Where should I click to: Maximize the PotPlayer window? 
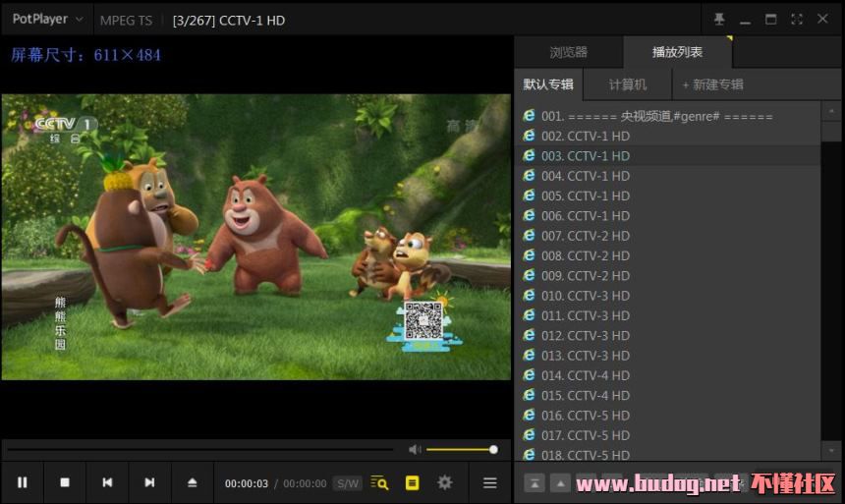pyautogui.click(x=771, y=20)
